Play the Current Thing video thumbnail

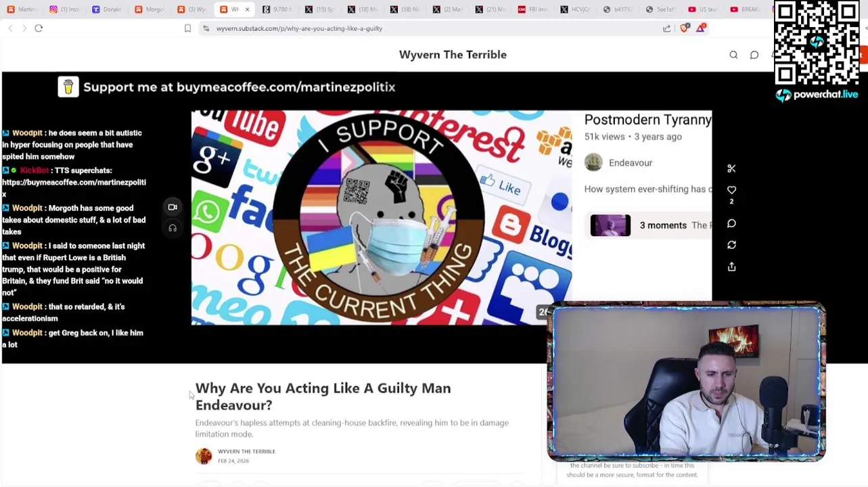click(x=382, y=218)
